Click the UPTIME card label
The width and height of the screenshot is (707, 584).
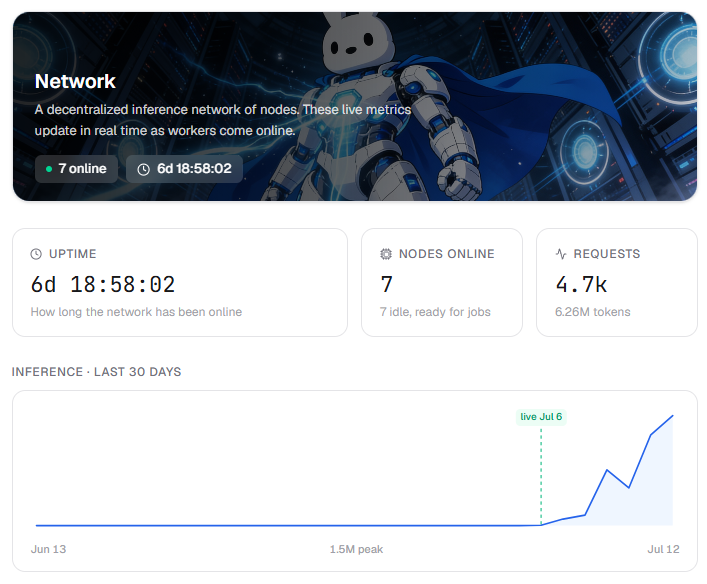pos(73,254)
